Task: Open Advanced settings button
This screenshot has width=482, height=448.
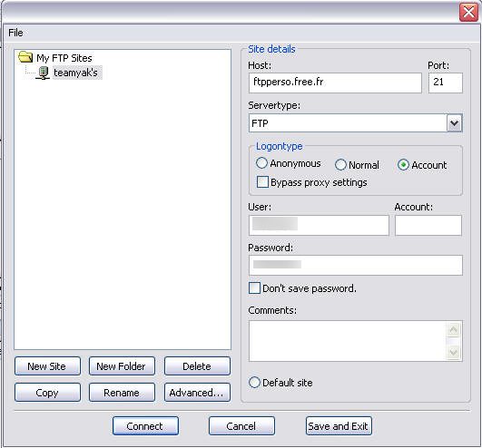Action: (x=197, y=393)
